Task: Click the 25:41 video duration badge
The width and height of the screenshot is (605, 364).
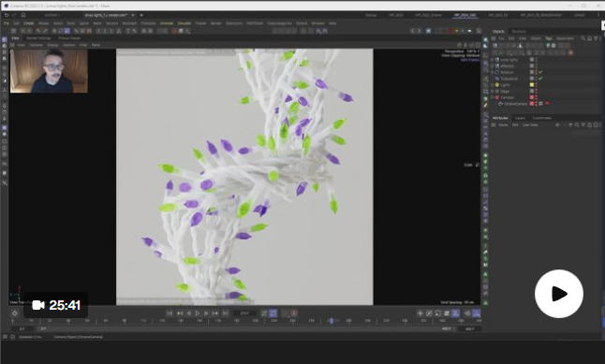Action: coord(56,305)
